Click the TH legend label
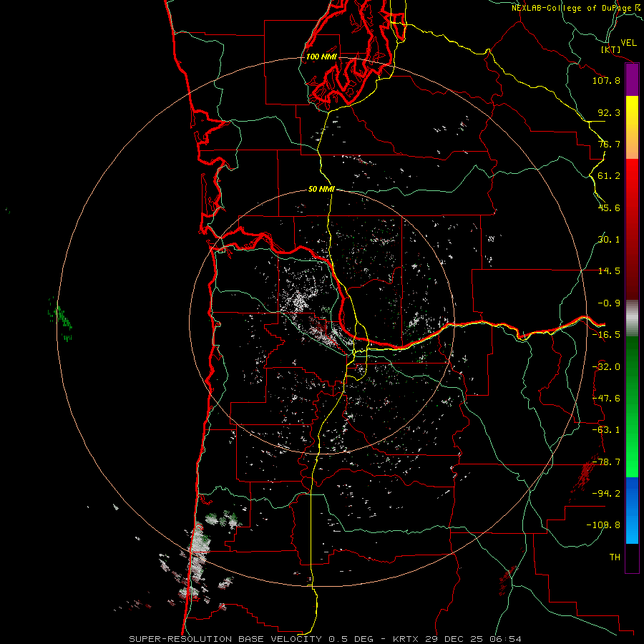Viewport: 644px width, 644px height. (615, 557)
